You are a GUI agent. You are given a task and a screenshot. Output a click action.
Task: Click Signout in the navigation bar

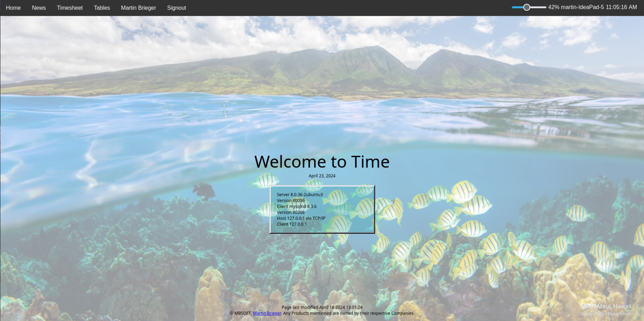177,8
